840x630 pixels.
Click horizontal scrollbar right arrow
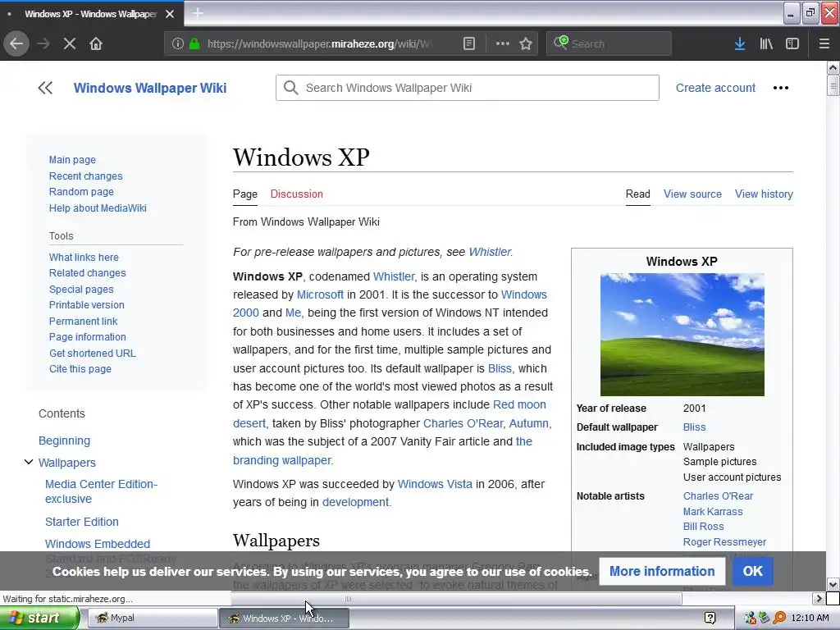point(819,598)
